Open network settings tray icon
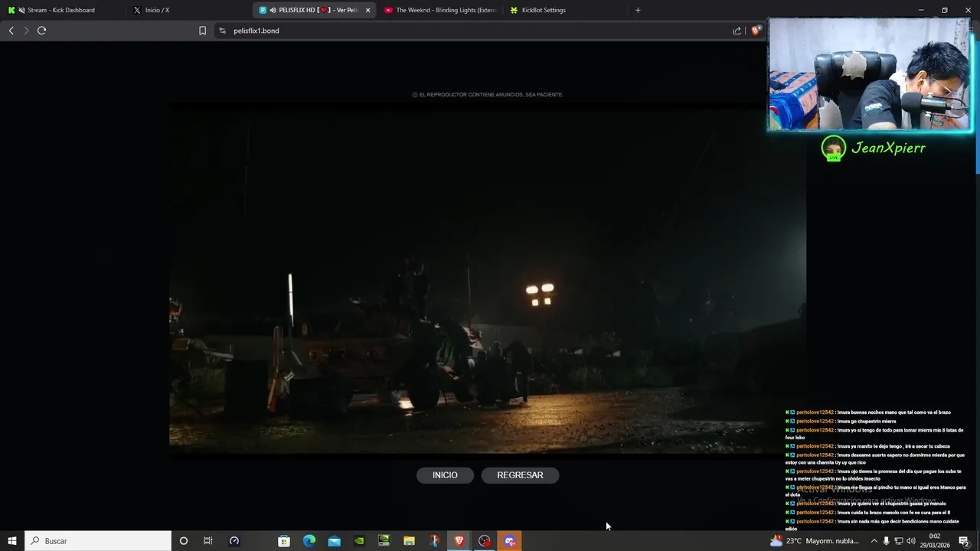This screenshot has width=980, height=551. click(899, 541)
